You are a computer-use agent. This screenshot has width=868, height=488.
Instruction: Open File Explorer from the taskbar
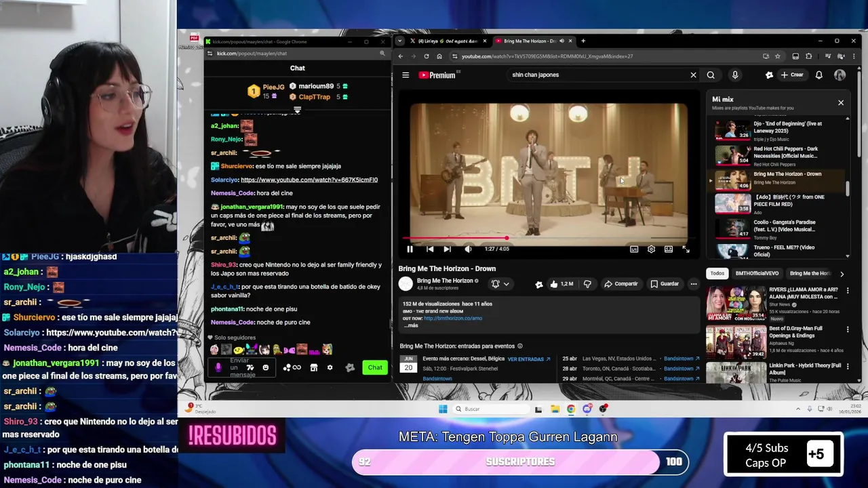(x=555, y=409)
